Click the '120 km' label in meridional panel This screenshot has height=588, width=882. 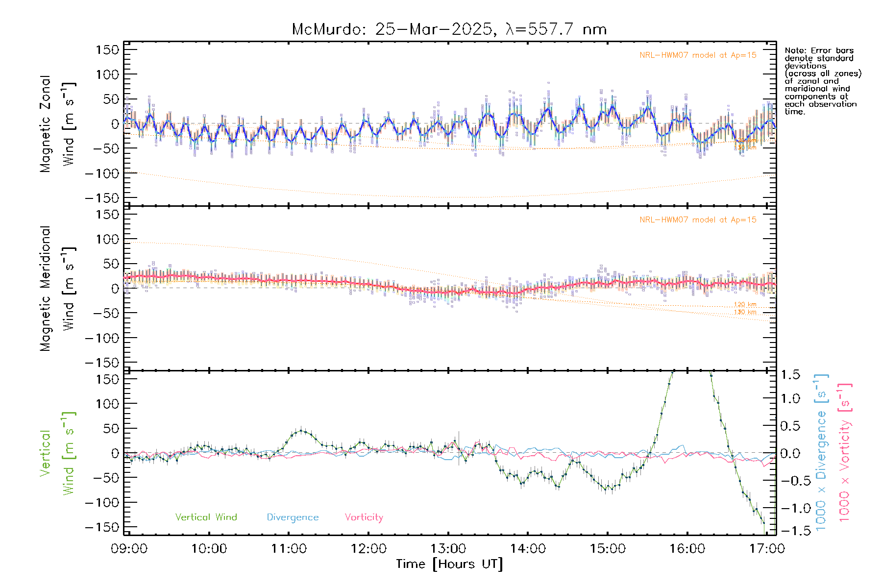pos(745,305)
